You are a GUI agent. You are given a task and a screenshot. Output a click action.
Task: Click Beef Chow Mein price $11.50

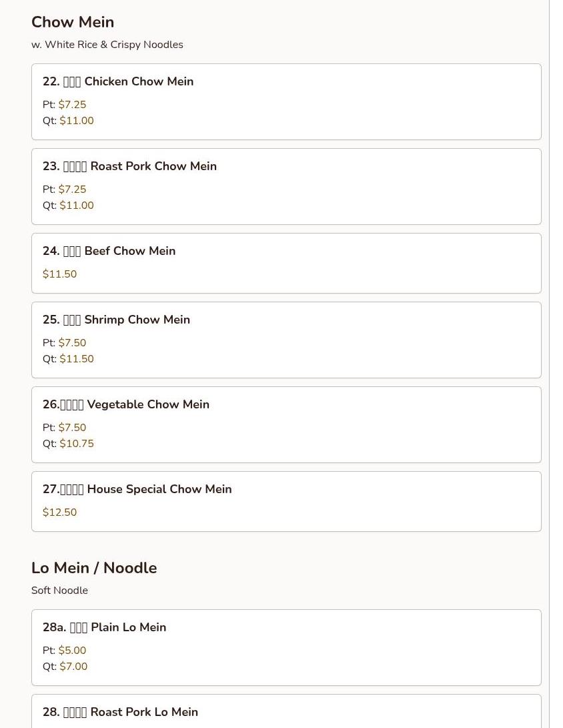[x=59, y=274]
